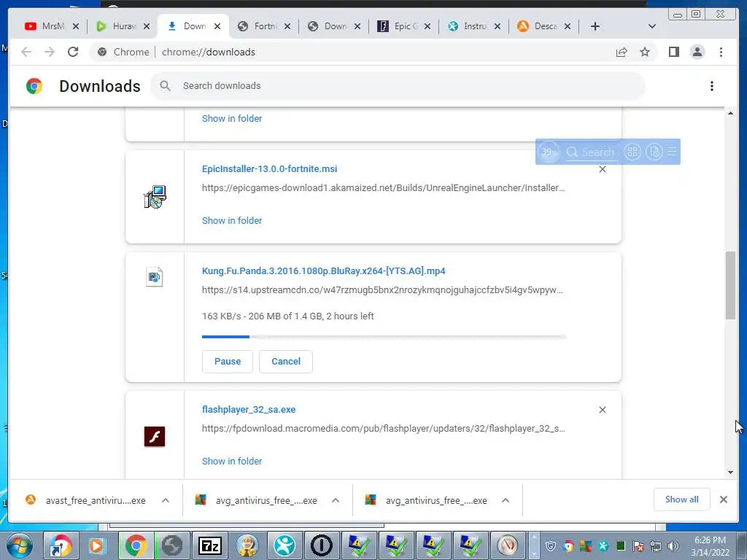Open 7-Zip from the taskbar
The width and height of the screenshot is (747, 560).
[210, 545]
